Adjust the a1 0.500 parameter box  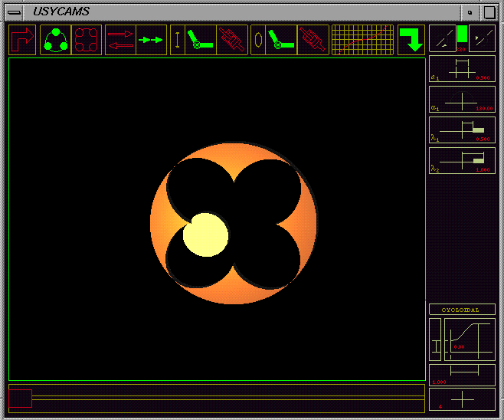pyautogui.click(x=462, y=68)
